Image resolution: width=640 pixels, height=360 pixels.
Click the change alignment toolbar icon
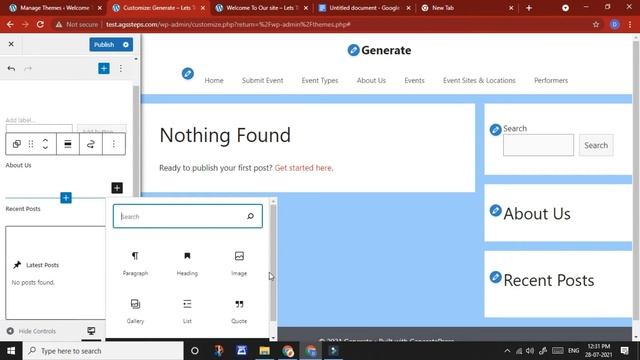coord(68,144)
